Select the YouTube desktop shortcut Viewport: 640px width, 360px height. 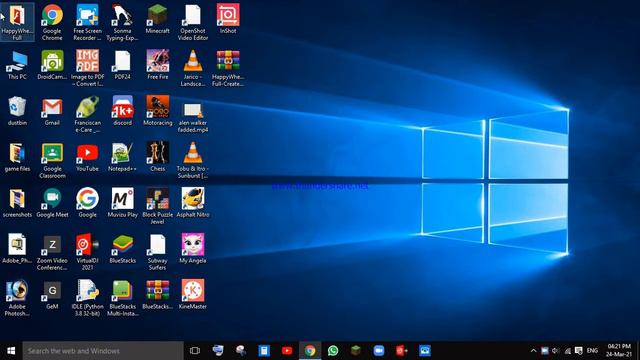[87, 157]
